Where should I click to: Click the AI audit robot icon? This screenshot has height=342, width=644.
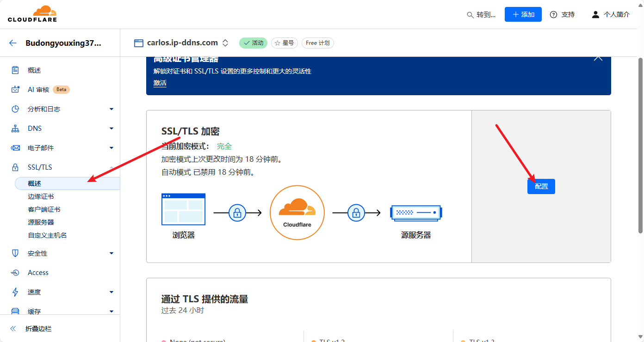click(x=16, y=90)
